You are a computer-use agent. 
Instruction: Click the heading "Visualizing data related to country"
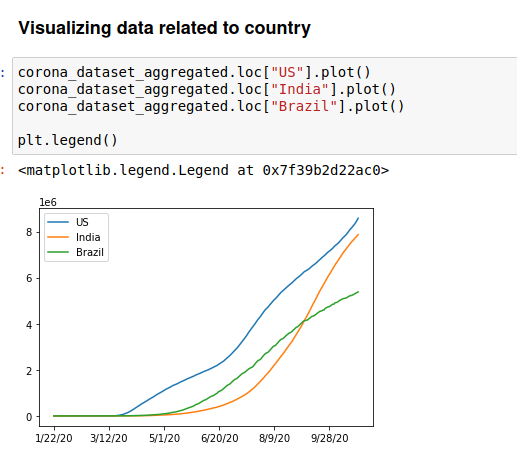point(164,28)
